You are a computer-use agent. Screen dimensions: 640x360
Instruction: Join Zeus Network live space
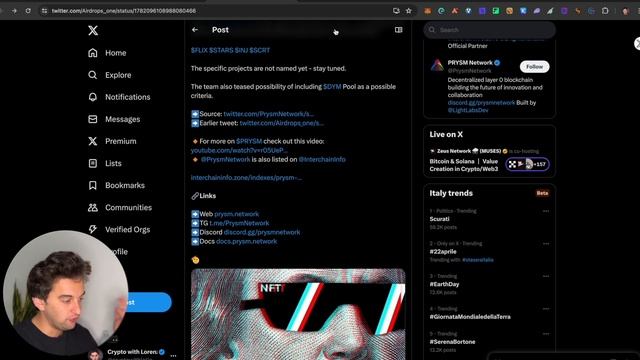(x=527, y=164)
